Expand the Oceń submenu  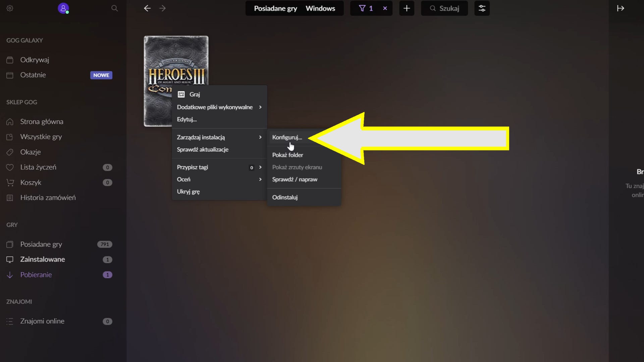pos(219,179)
